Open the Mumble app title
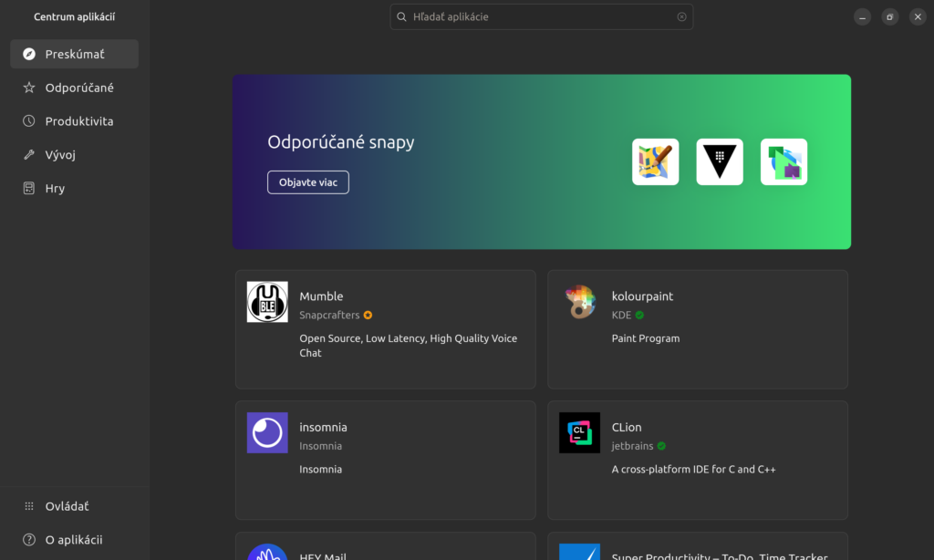The image size is (934, 560). pos(321,296)
